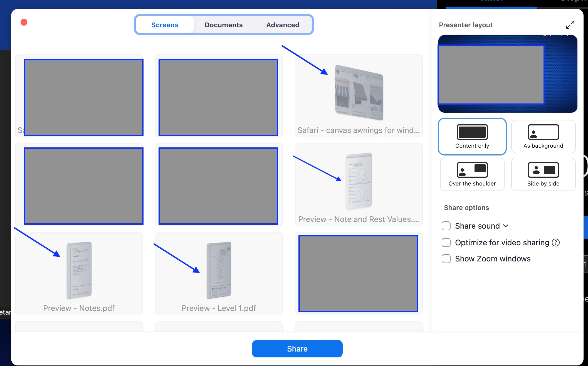
Task: Switch to the Documents tab
Action: coord(224,25)
